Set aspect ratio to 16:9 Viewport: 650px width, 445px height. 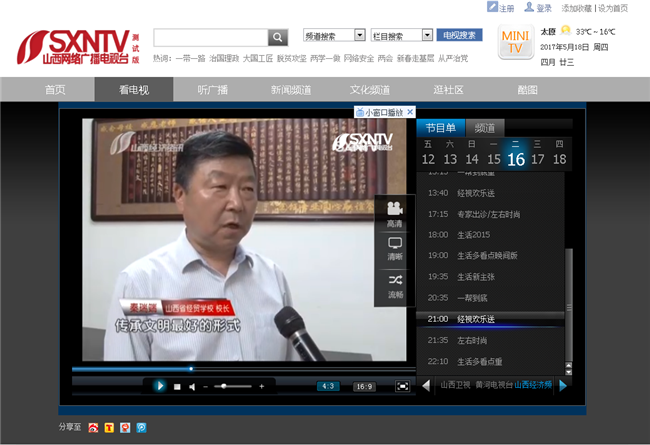click(x=364, y=387)
